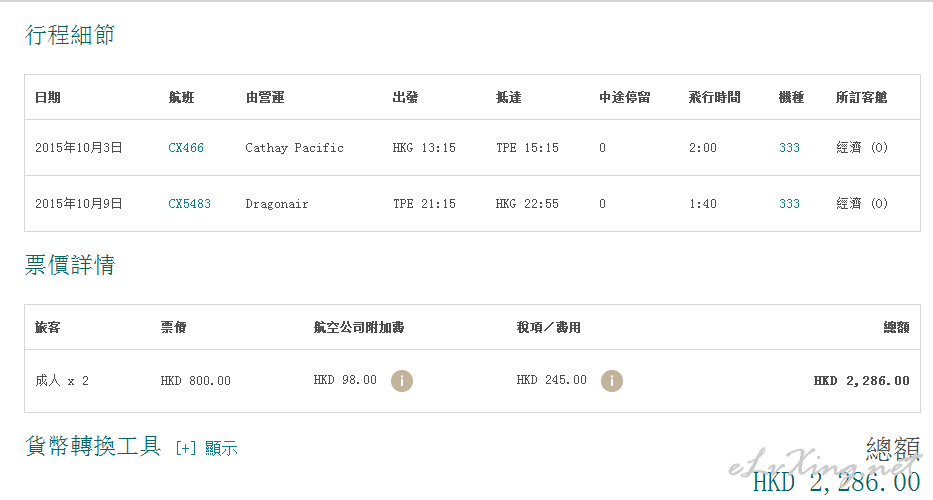Select the 2015年10月9日 date cell
Screen dimensions: 933x500
coord(79,204)
